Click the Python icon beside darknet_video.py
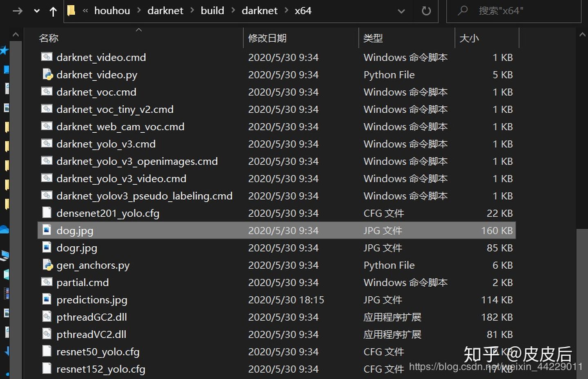 click(47, 74)
